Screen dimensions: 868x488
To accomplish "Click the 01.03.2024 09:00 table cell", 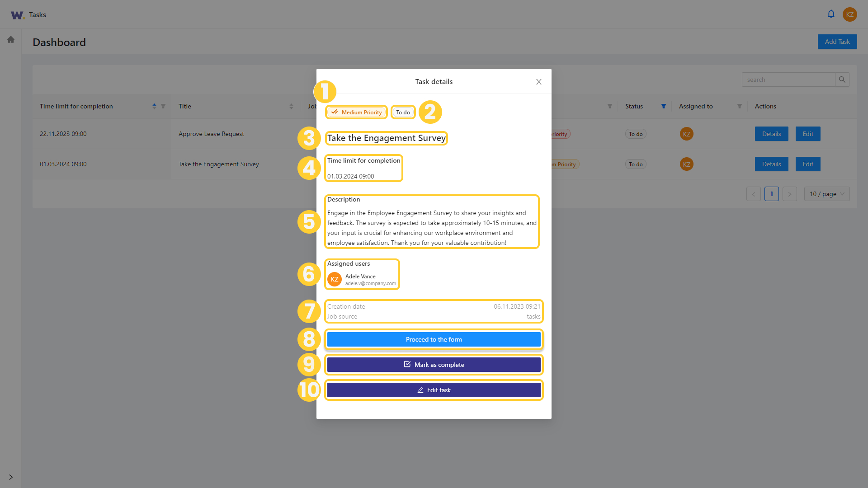I will (x=63, y=164).
